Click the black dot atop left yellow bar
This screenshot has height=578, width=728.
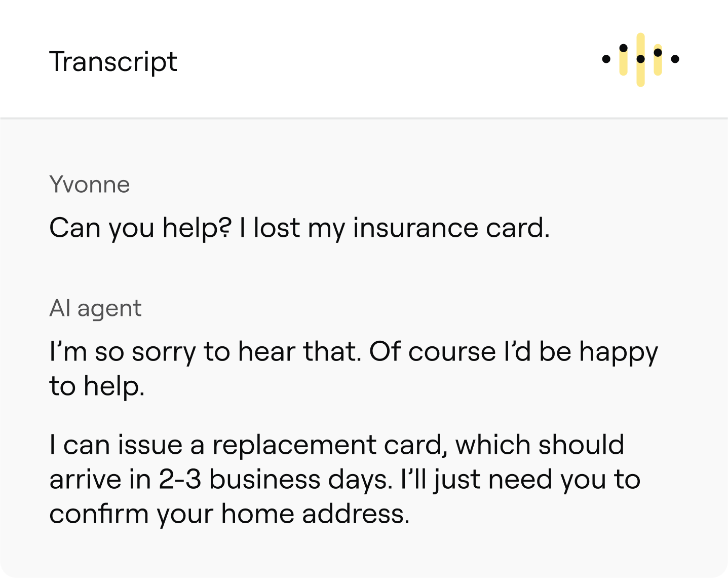(x=623, y=48)
